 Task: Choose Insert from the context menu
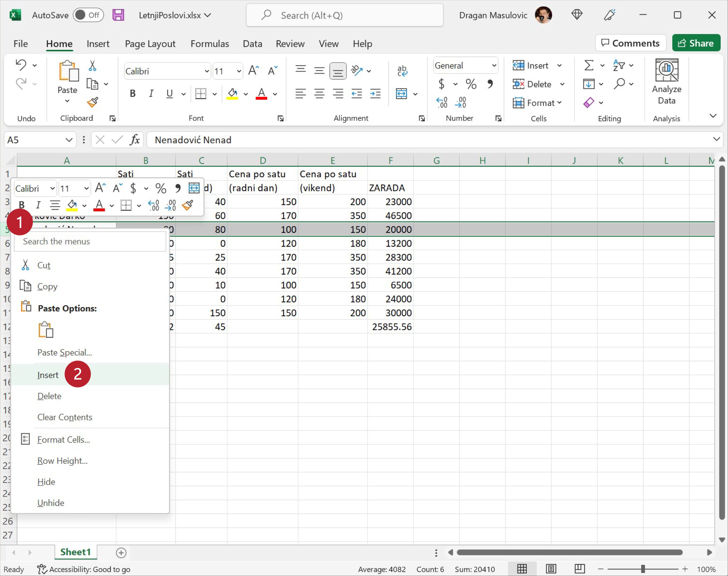48,375
